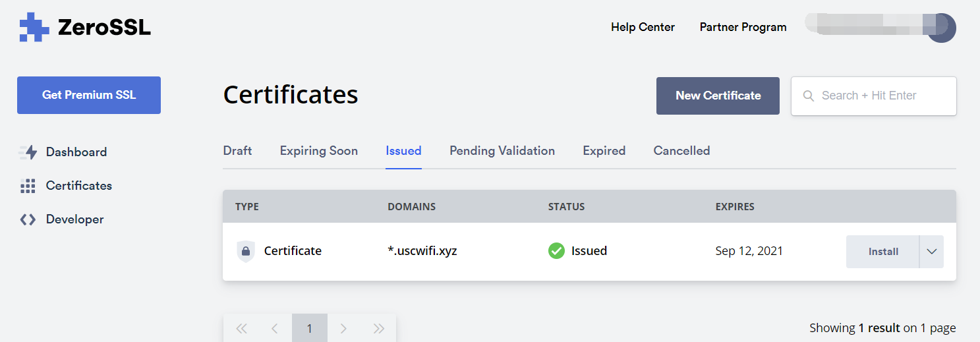Open the user account avatar
Image resolution: width=980 pixels, height=342 pixels.
941,28
